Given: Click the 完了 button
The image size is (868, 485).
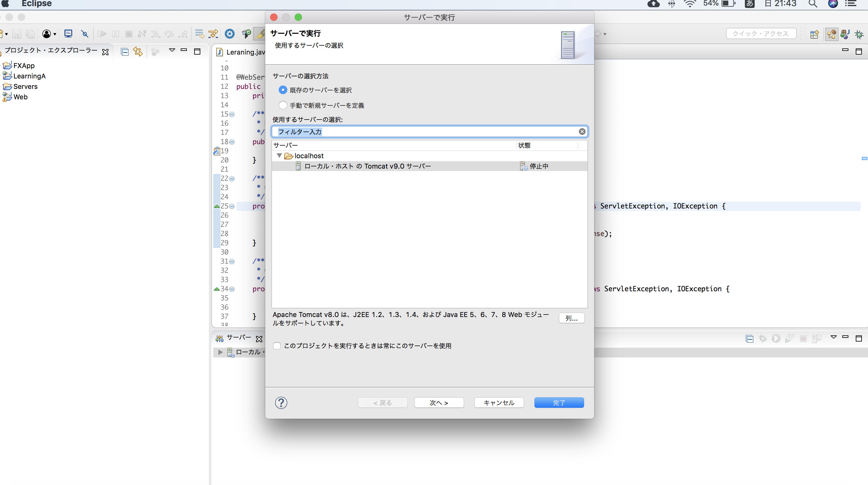Looking at the screenshot, I should [x=559, y=402].
